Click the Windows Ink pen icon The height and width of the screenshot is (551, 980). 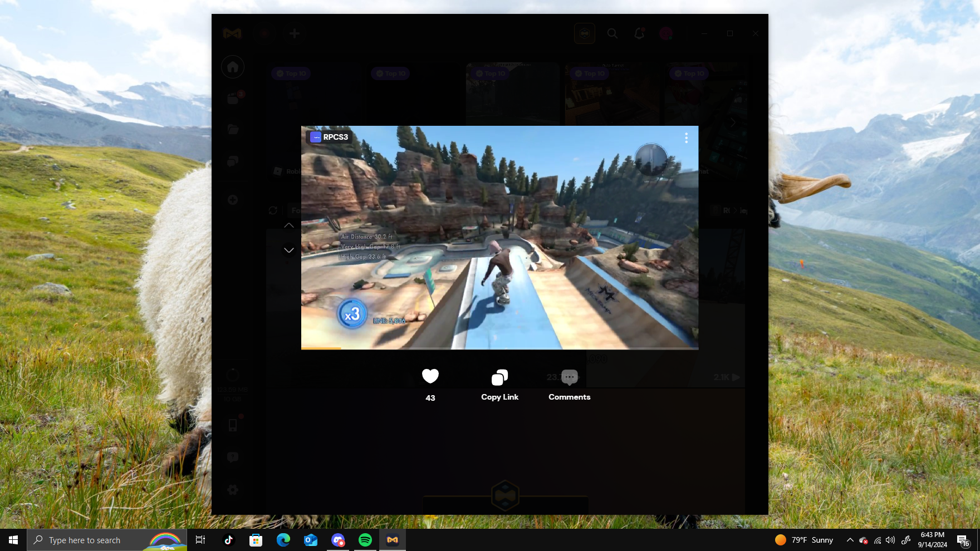tap(906, 540)
